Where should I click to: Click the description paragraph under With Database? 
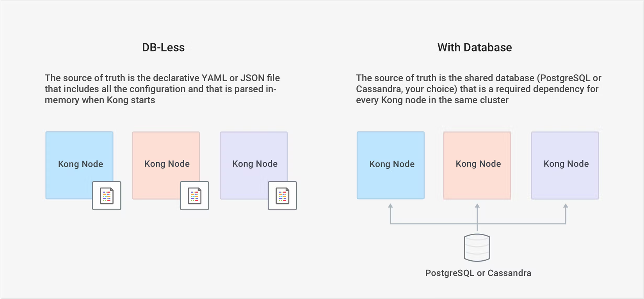[x=478, y=89]
